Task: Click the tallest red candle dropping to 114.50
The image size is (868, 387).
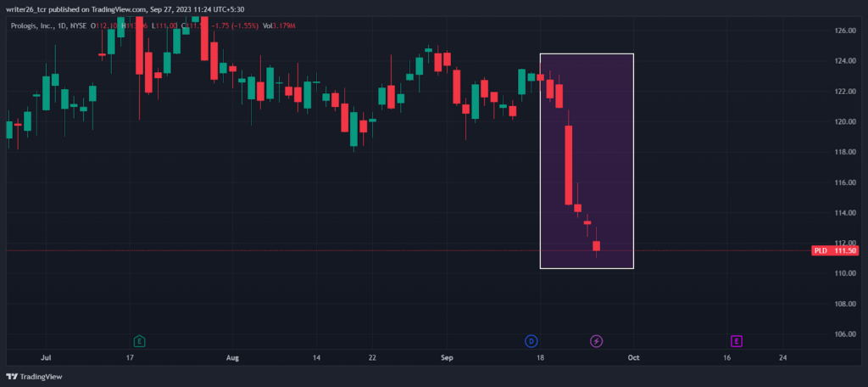Action: (x=568, y=165)
